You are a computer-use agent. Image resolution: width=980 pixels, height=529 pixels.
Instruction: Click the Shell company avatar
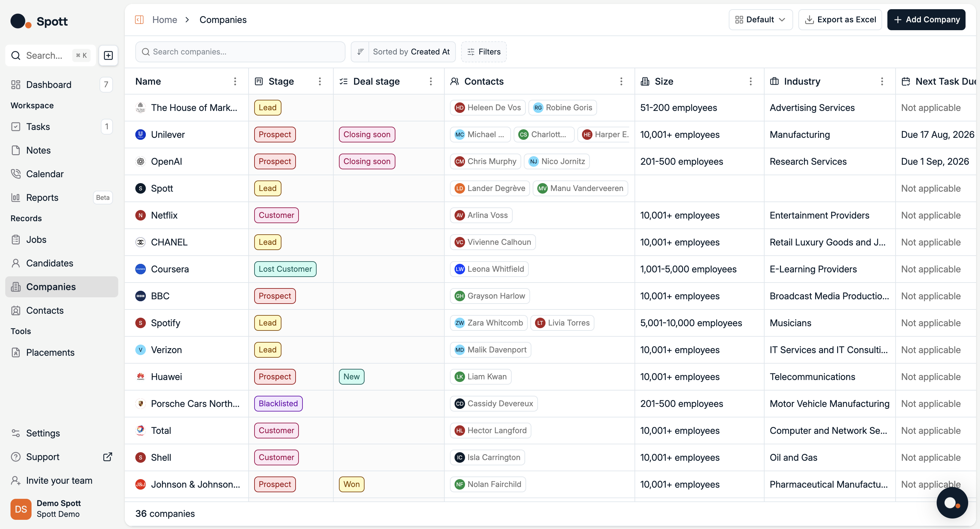pos(140,458)
